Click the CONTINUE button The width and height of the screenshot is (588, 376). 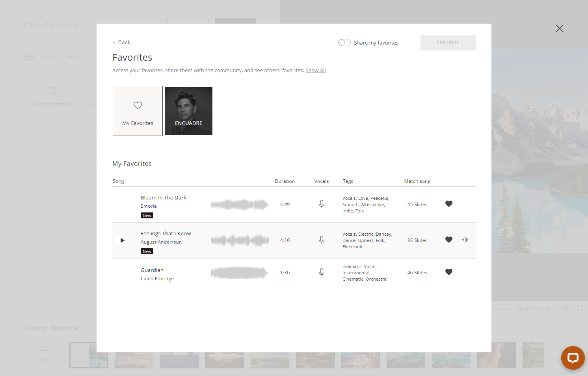[x=448, y=43]
